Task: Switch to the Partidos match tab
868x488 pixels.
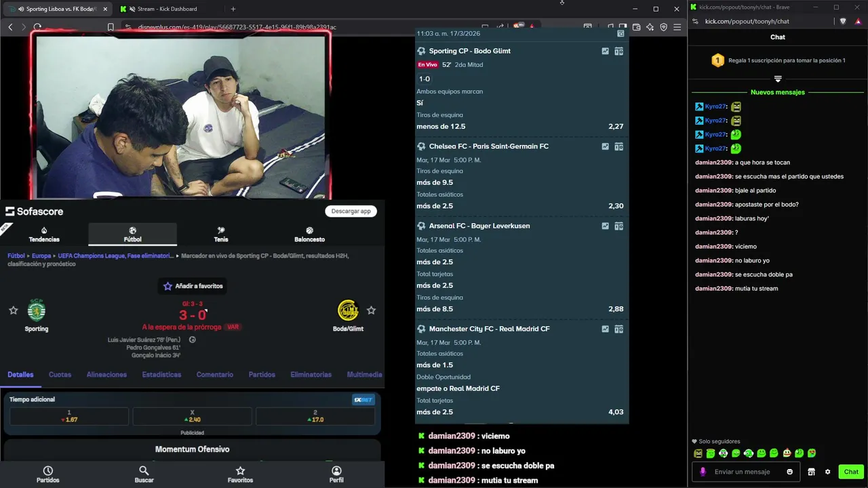Action: click(x=262, y=375)
